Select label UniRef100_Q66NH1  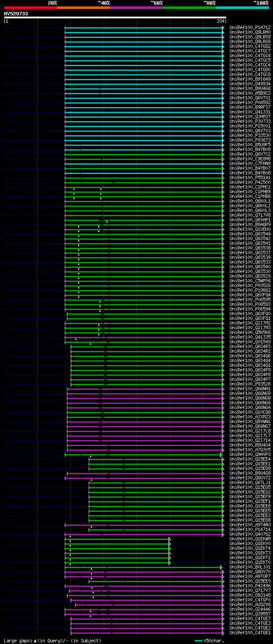(x=250, y=389)
